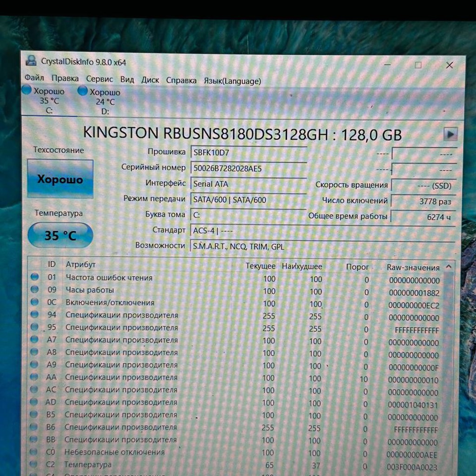Select drive C: status tab

[x=48, y=100]
